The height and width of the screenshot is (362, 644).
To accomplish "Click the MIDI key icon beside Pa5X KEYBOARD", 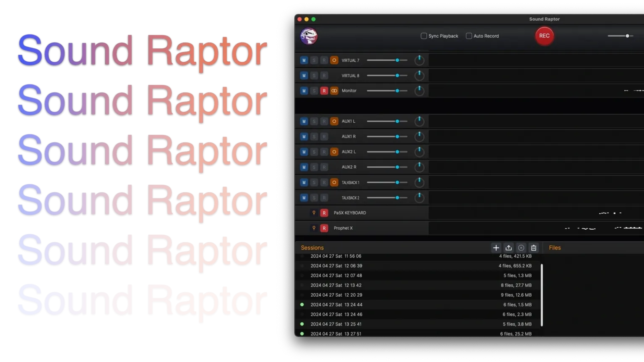I will click(313, 213).
